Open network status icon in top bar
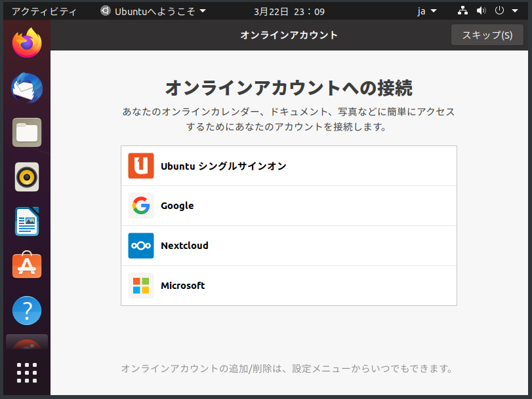The width and height of the screenshot is (532, 399). pos(462,11)
